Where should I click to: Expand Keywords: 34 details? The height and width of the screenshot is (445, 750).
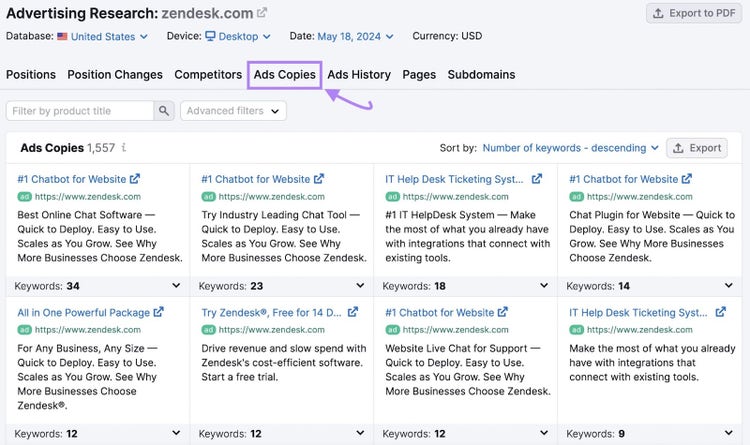pos(176,286)
